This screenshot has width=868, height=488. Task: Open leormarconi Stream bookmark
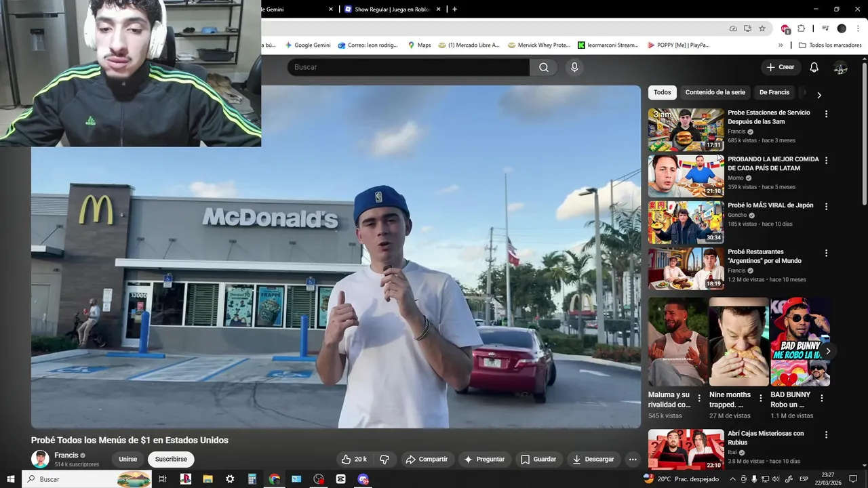(608, 45)
